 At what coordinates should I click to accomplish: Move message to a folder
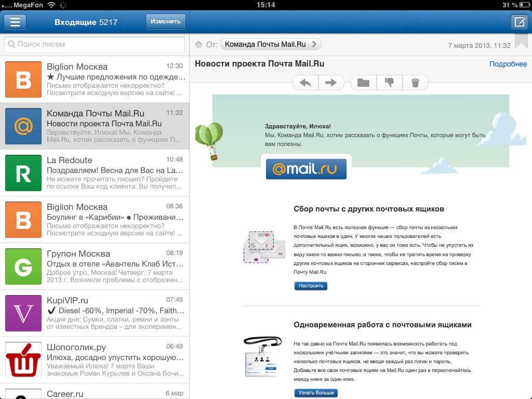(x=363, y=83)
